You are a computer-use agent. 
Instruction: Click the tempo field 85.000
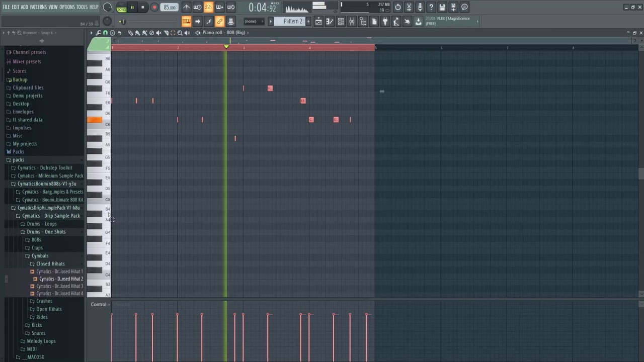click(x=170, y=8)
